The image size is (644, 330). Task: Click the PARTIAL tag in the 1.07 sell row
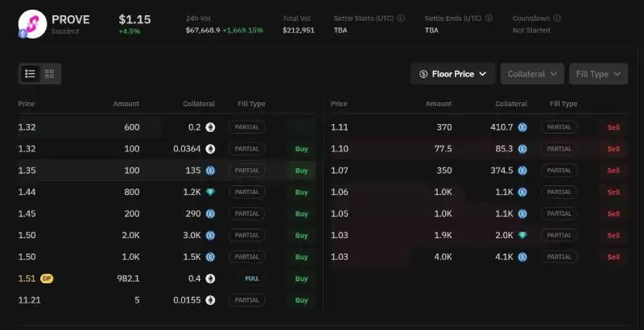(559, 171)
